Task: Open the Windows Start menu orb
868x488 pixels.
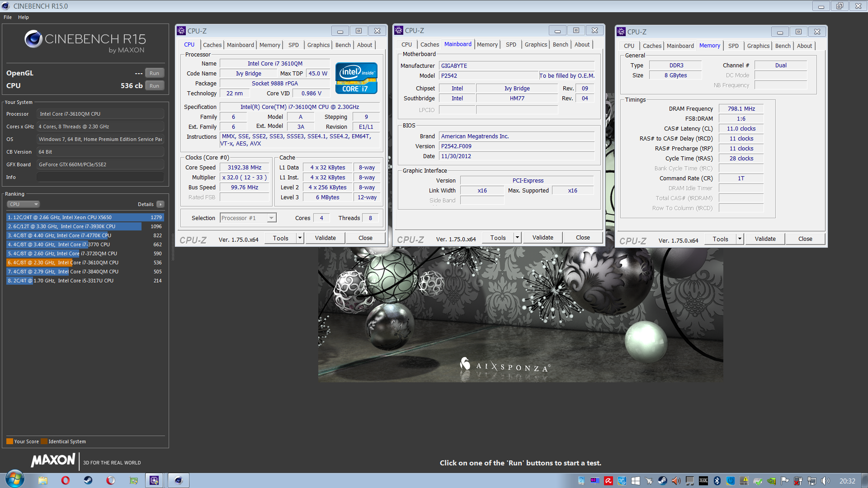Action: [x=14, y=480]
